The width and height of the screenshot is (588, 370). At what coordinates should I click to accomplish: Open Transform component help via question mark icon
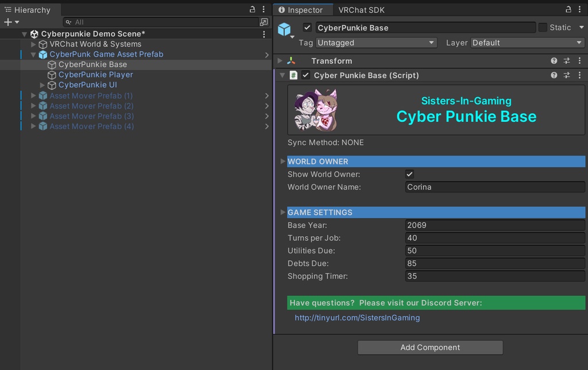pos(554,60)
